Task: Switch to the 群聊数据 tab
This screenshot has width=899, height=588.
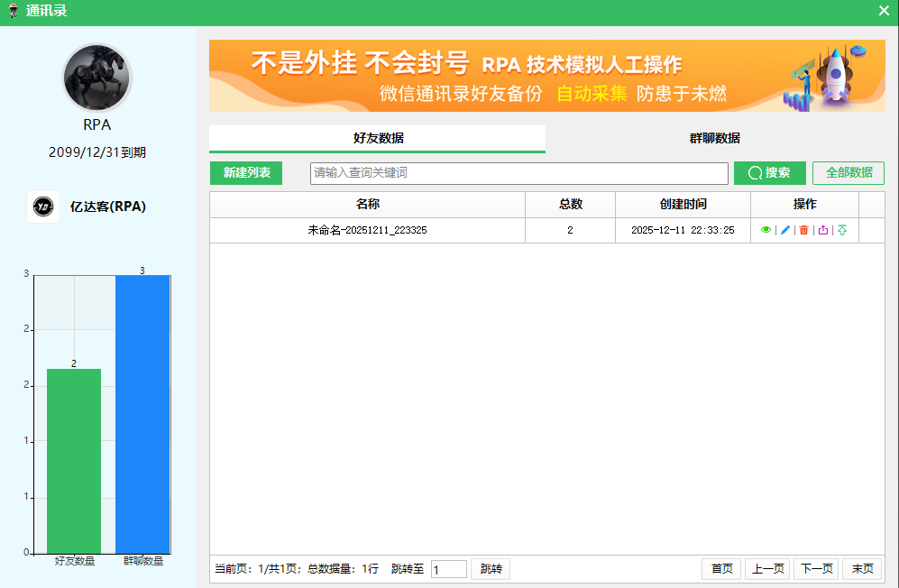Action: tap(714, 138)
